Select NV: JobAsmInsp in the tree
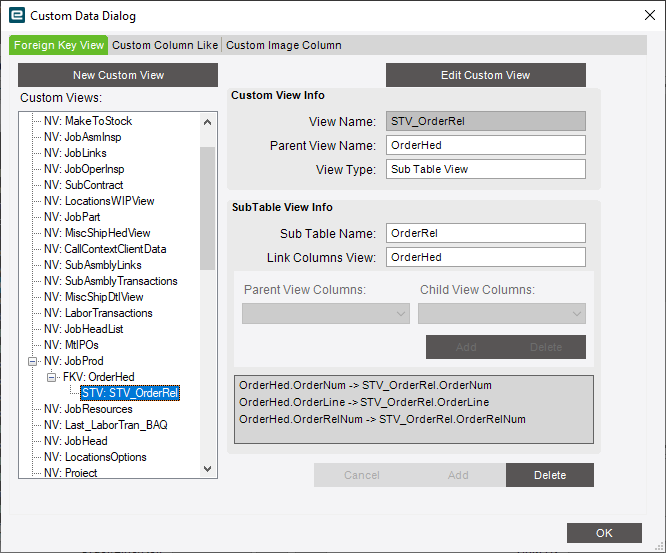 point(82,137)
